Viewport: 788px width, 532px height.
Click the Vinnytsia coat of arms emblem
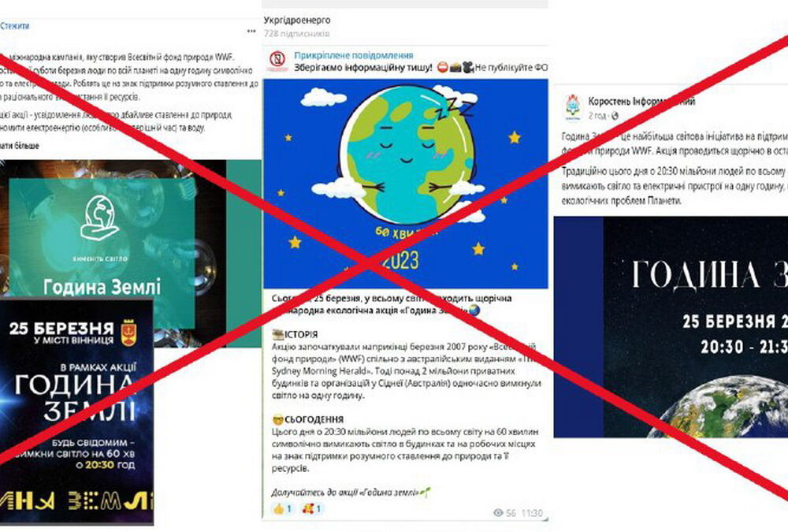(x=129, y=333)
